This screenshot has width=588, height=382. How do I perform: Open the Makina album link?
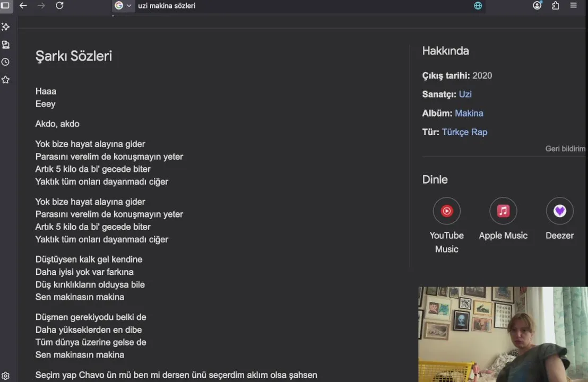coord(469,113)
